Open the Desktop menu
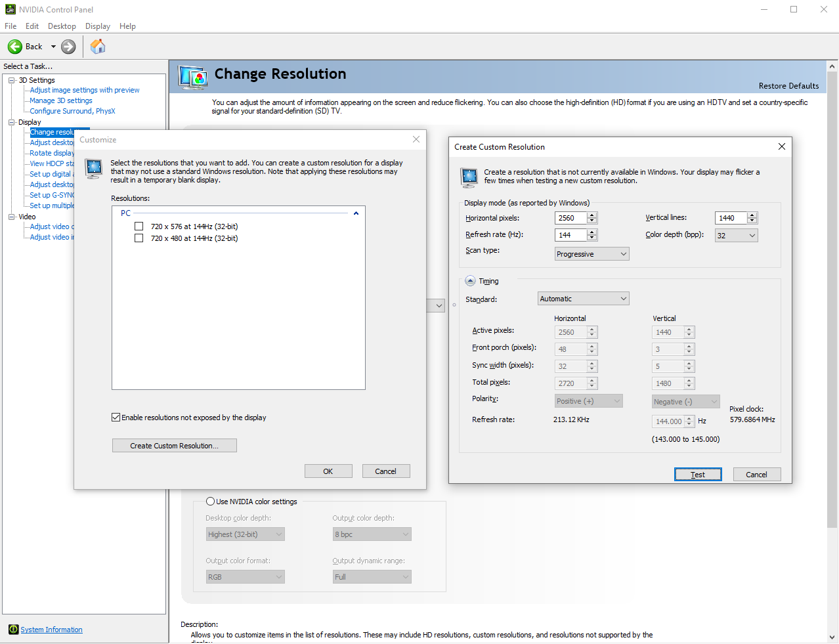This screenshot has height=644, width=839. tap(62, 26)
